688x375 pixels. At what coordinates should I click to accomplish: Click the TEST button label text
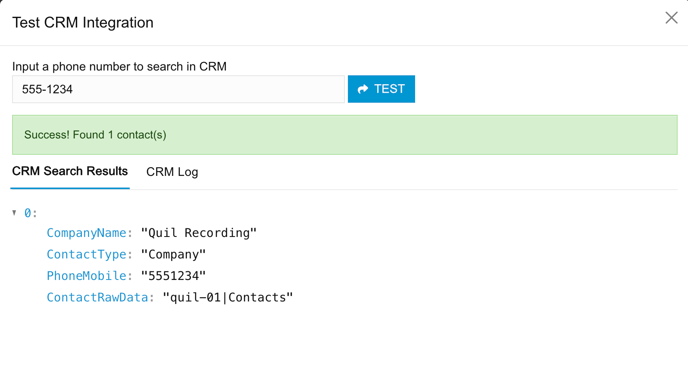(x=389, y=89)
